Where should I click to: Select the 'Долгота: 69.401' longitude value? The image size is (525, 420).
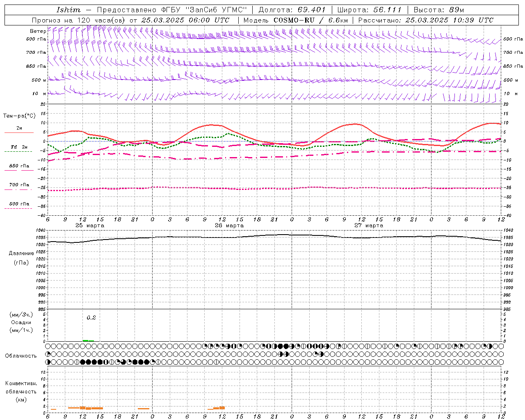(x=292, y=10)
